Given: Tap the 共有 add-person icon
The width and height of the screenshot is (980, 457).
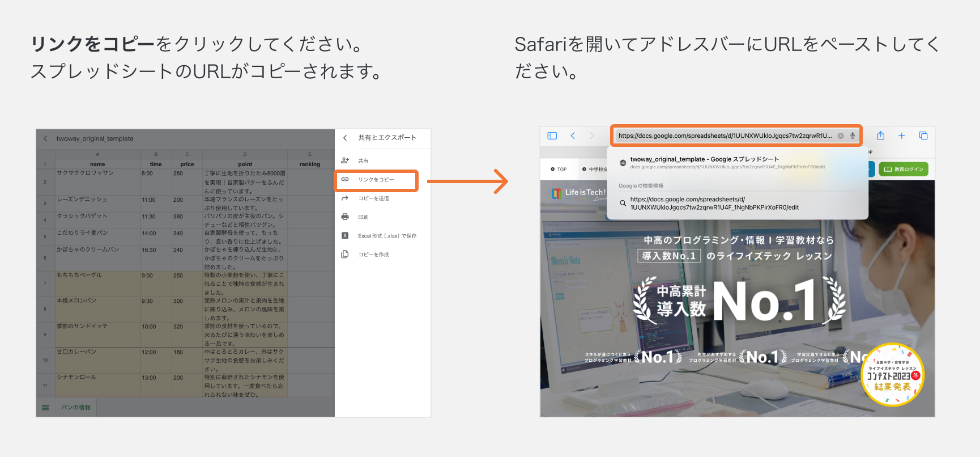Looking at the screenshot, I should [x=345, y=160].
